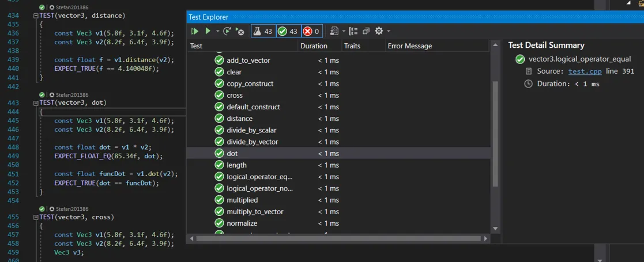Collapse the TEST(vector3, distance) code block
The image size is (644, 262).
tap(36, 16)
